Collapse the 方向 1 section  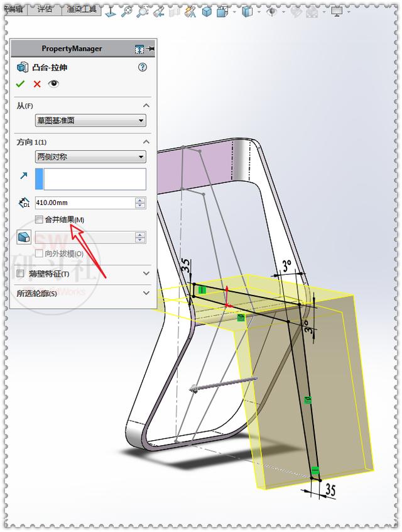coord(146,142)
